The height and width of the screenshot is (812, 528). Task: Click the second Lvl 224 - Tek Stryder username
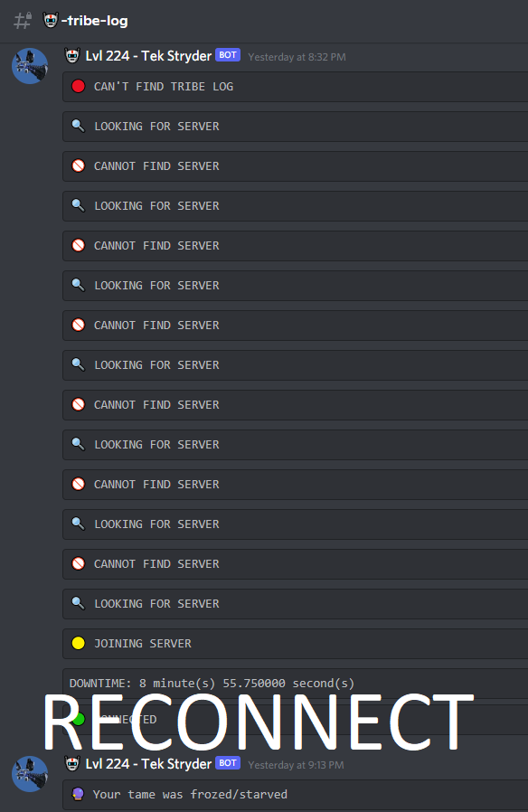[148, 764]
